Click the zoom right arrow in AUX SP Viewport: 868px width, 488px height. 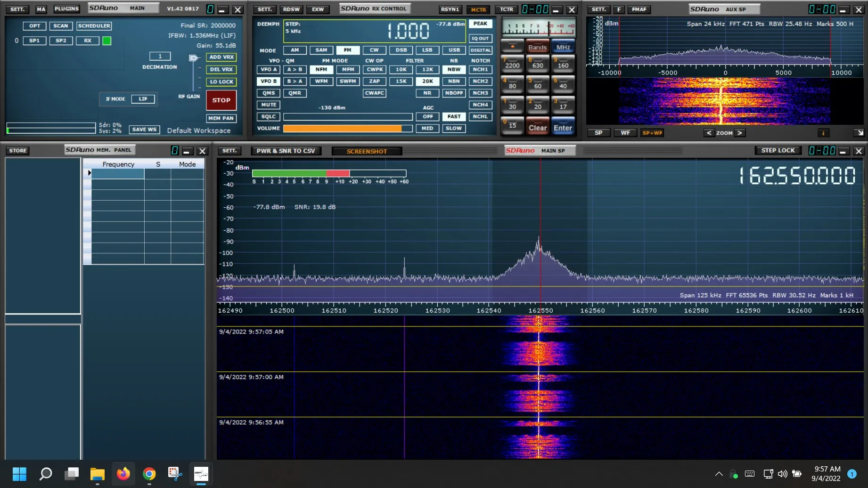point(740,133)
